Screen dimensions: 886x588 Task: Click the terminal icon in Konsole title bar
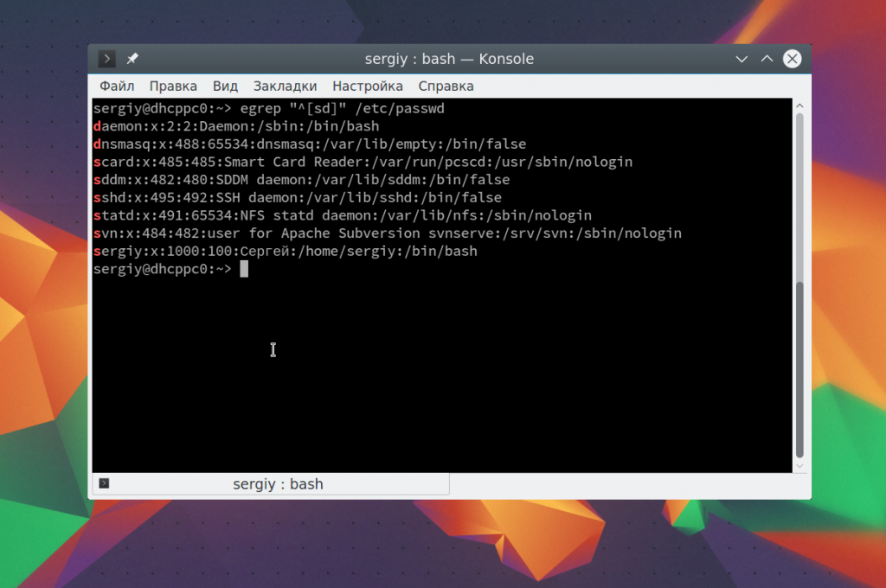coord(106,59)
